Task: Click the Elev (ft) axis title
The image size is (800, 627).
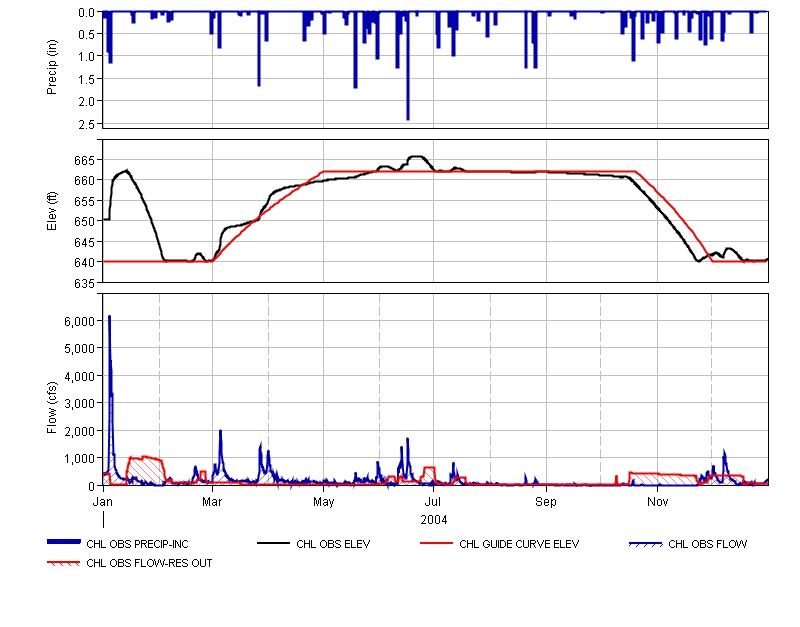Action: 53,211
